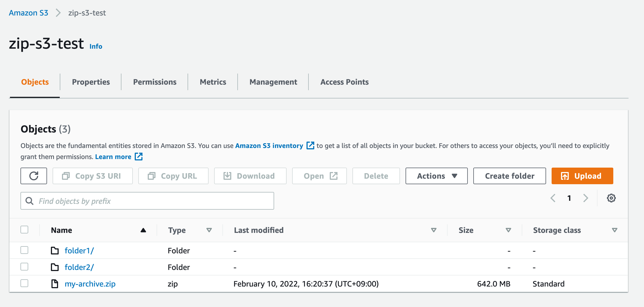This screenshot has width=644, height=307.
Task: Click the find objects by prefix field
Action: pos(147,201)
